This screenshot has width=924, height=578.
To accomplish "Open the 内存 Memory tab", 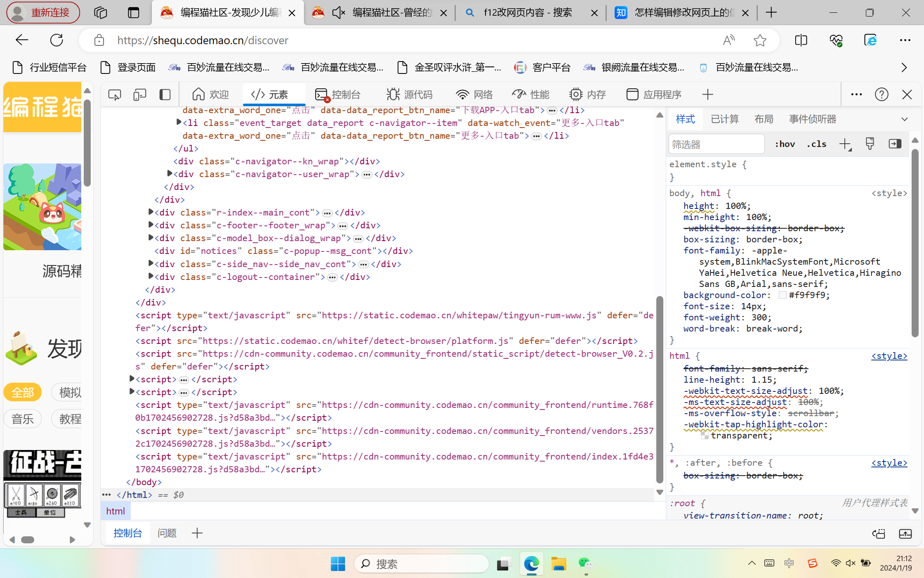I will (x=587, y=95).
